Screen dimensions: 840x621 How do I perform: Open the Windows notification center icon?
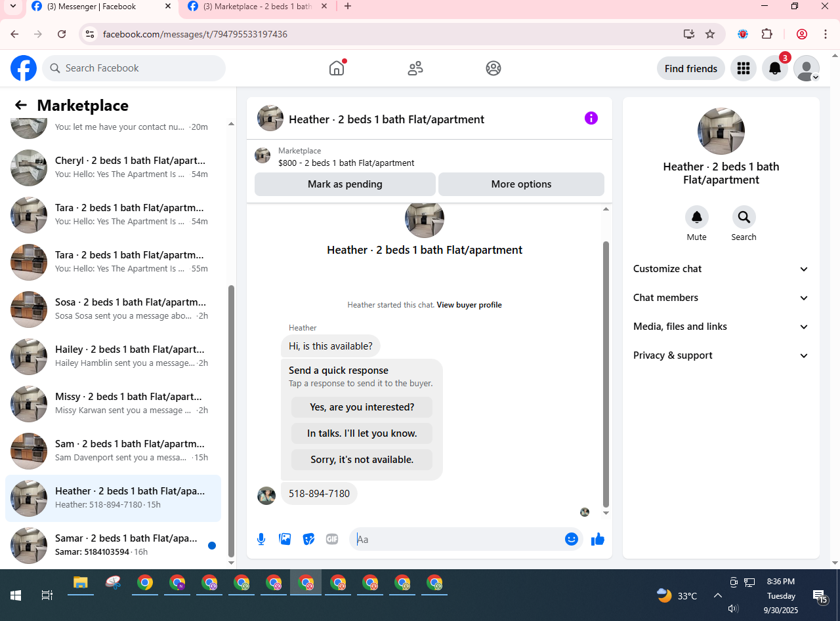click(x=820, y=595)
